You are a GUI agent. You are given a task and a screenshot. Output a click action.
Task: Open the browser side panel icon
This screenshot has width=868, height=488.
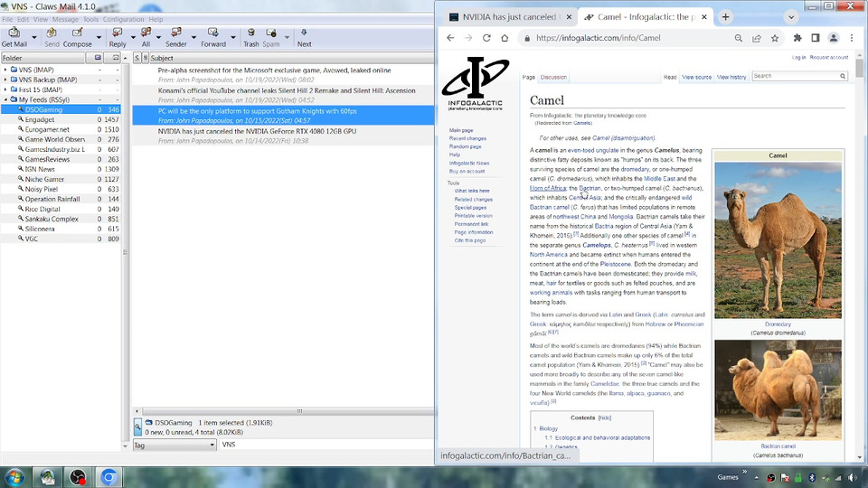(x=816, y=38)
